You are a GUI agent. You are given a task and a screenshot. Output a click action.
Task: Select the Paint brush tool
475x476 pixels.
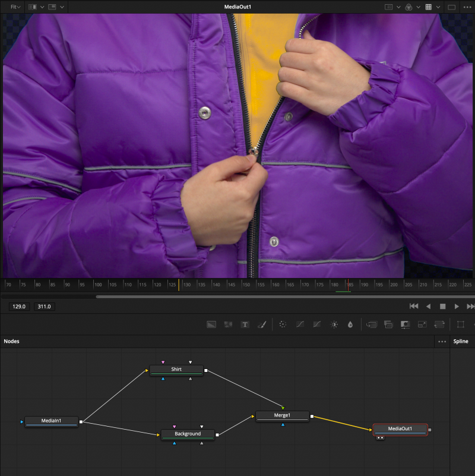tap(261, 324)
